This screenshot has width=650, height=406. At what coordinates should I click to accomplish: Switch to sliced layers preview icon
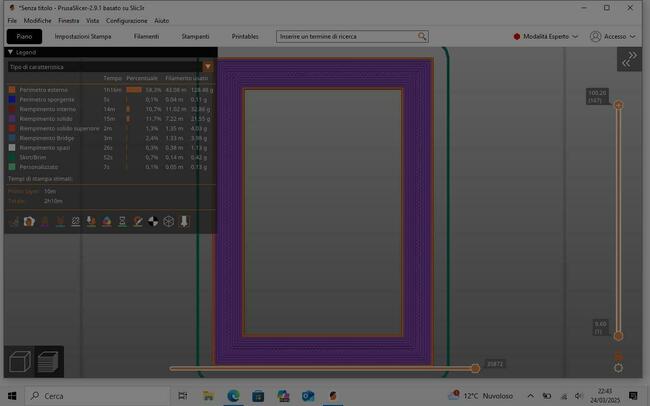[x=48, y=362]
